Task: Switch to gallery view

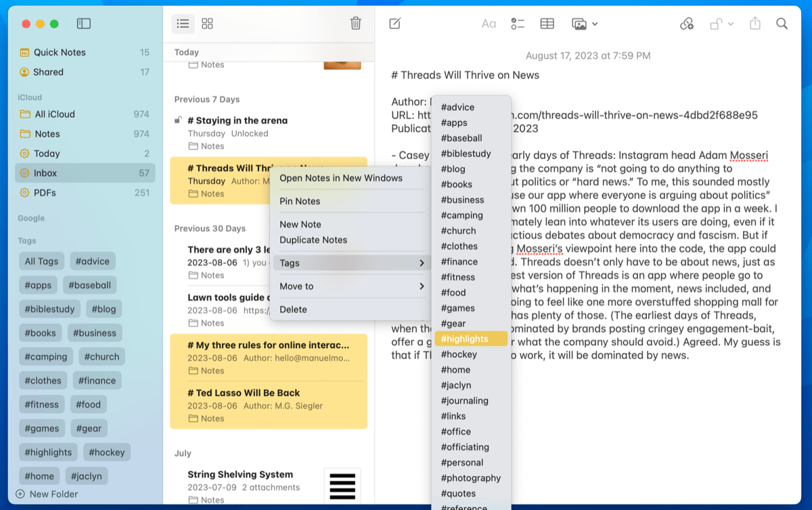Action: 208,24
